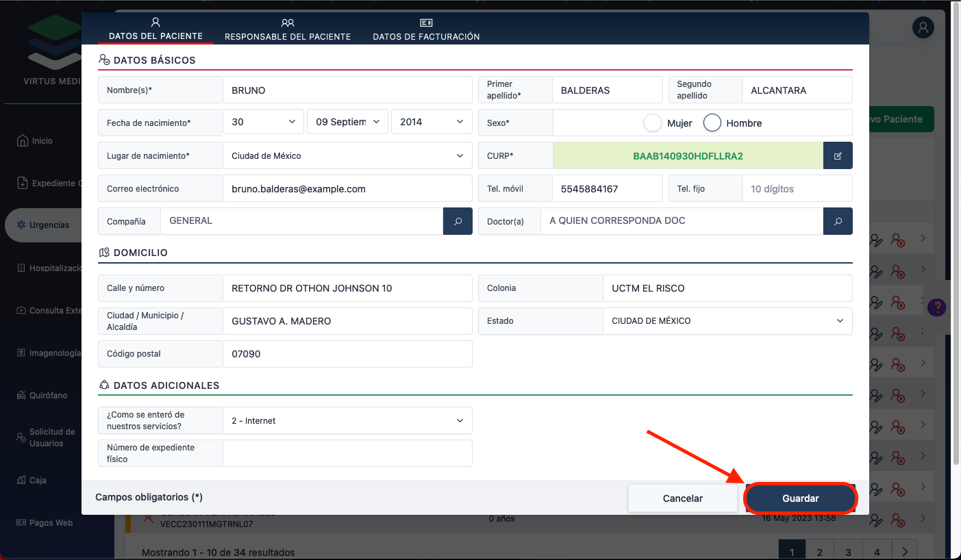961x560 pixels.
Task: Click the Compañía search magnifier icon
Action: (x=458, y=222)
